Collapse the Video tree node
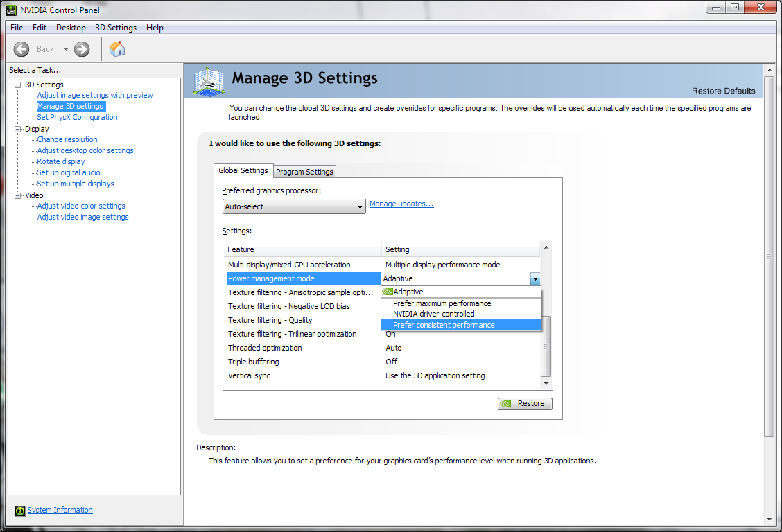782x532 pixels. (x=18, y=195)
